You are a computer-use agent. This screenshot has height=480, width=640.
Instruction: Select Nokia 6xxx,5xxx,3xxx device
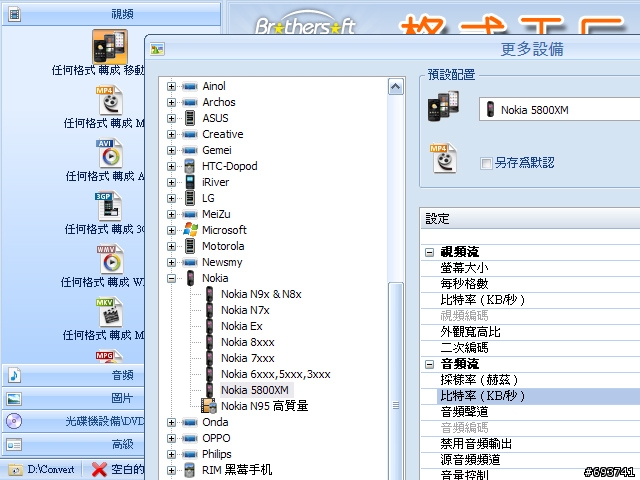coord(276,374)
